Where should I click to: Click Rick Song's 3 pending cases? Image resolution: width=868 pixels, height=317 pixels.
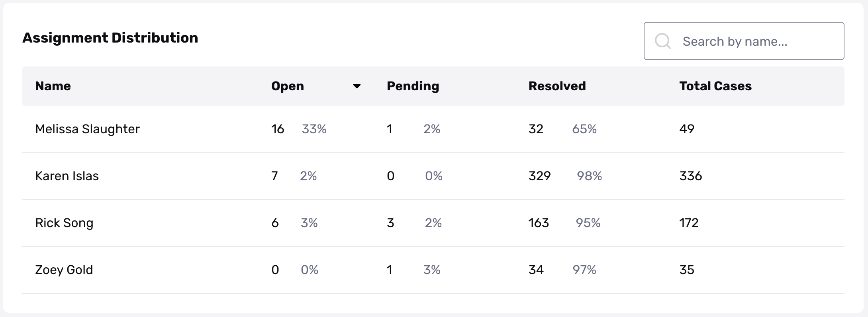390,223
